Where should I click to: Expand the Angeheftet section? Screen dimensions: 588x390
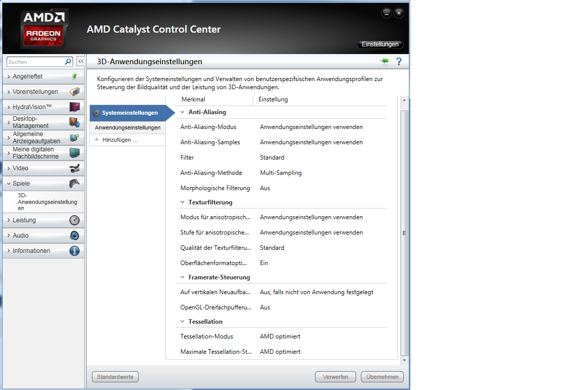pos(9,76)
